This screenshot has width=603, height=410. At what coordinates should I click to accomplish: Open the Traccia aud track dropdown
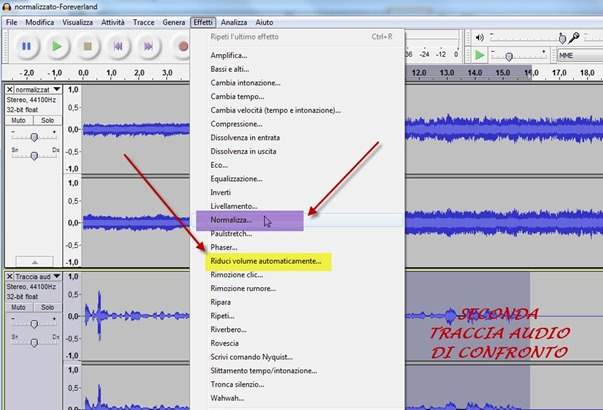pyautogui.click(x=57, y=275)
